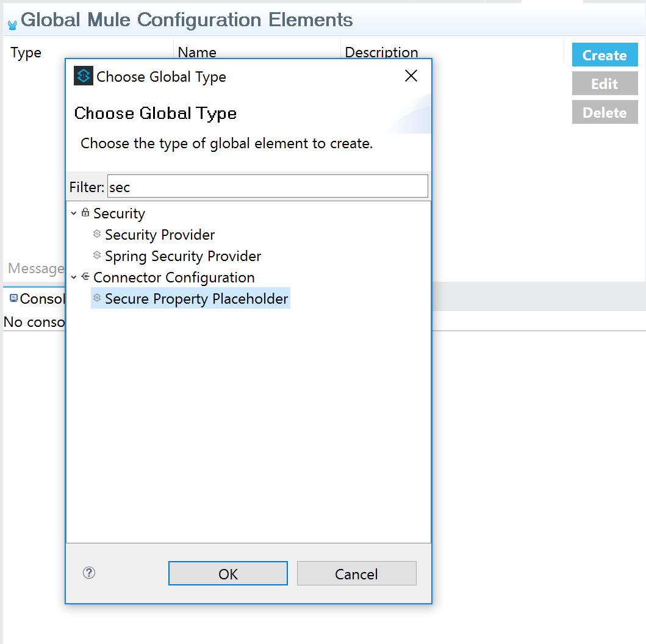This screenshot has height=644, width=646.
Task: Click the lock icon beside Security
Action: pyautogui.click(x=85, y=213)
